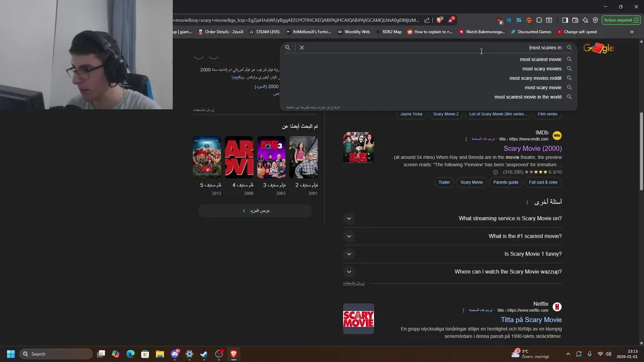Open options dots beside 'أسئلة أخرى' heading
Screen dimensions: 644x362
pyautogui.click(x=527, y=202)
